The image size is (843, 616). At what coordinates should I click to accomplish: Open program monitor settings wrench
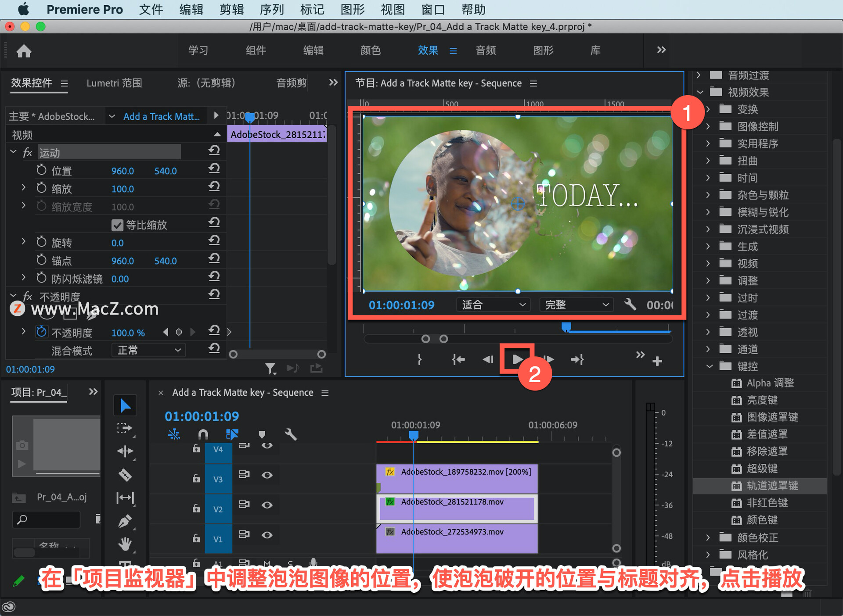(630, 304)
